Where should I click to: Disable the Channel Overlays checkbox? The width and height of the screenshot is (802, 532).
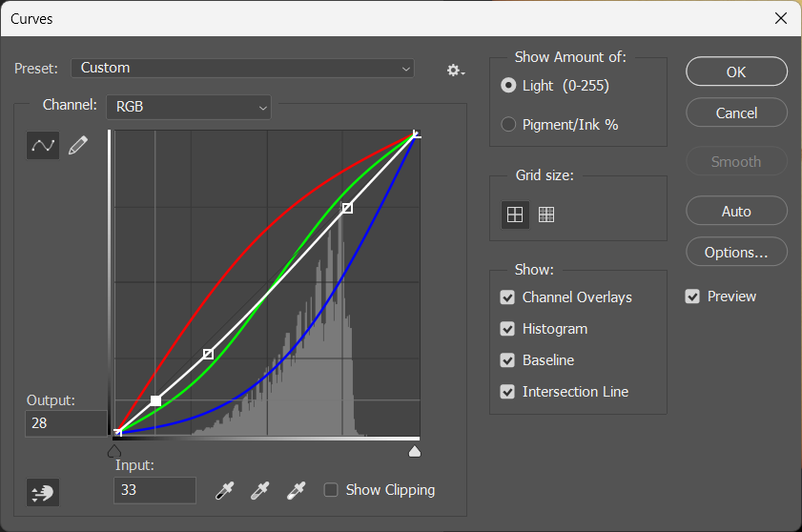tap(507, 297)
